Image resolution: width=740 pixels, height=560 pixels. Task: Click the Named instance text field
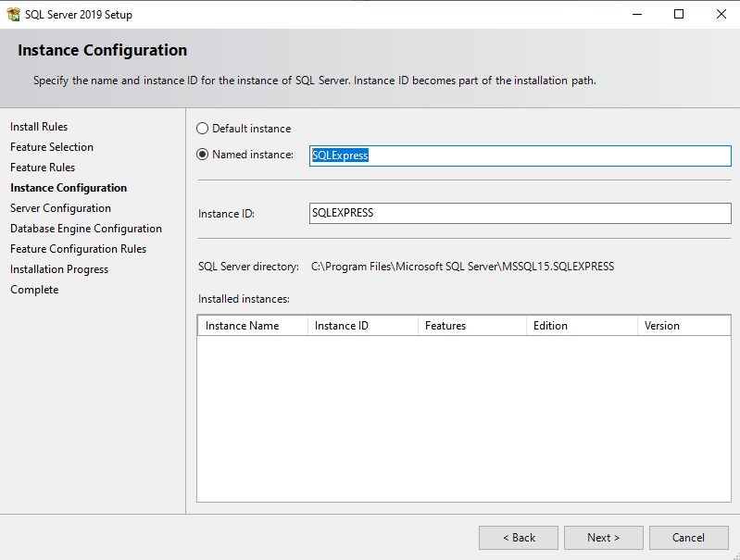point(521,156)
